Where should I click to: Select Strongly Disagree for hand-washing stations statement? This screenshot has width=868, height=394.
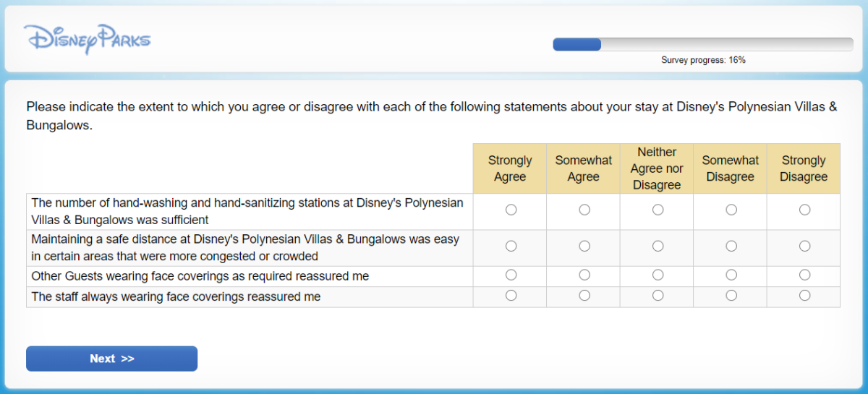[x=804, y=210]
